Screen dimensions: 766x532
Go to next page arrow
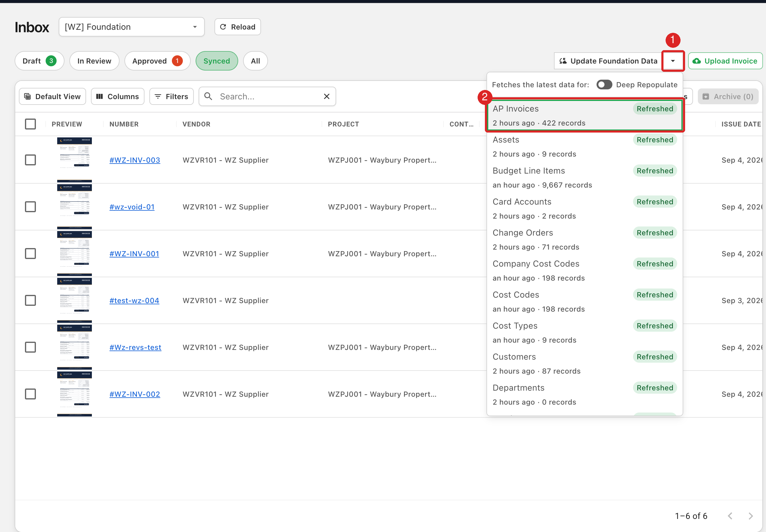coord(750,516)
